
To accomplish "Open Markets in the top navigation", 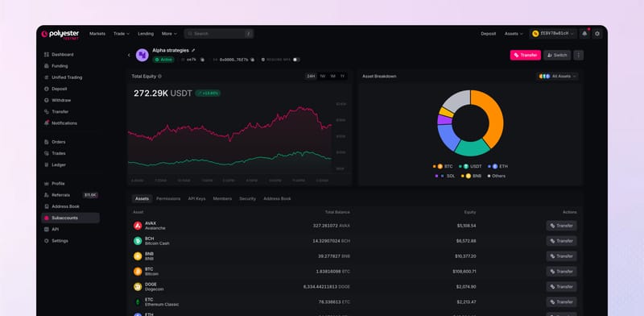I will (x=97, y=34).
